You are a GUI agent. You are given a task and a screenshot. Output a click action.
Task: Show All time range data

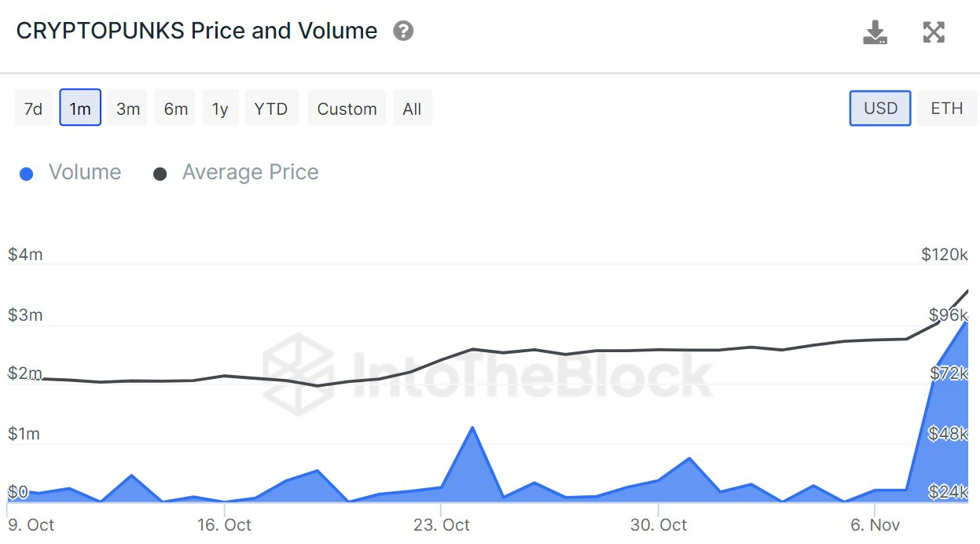412,108
